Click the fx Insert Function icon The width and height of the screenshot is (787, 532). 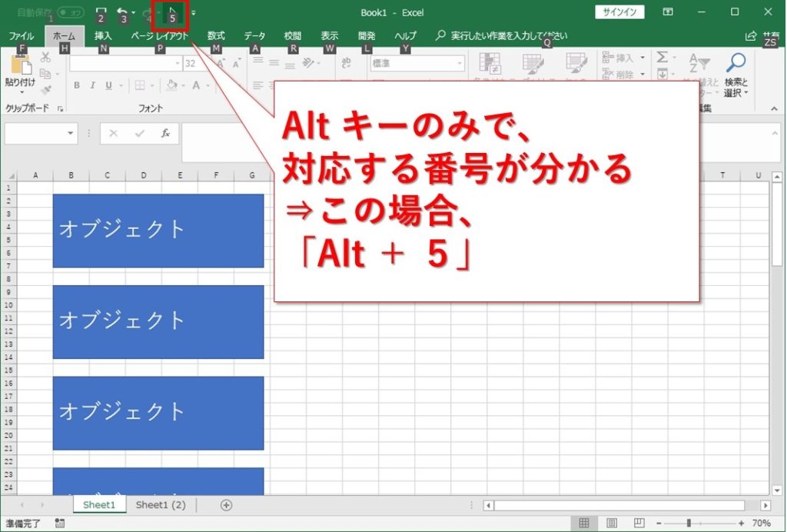tap(164, 133)
